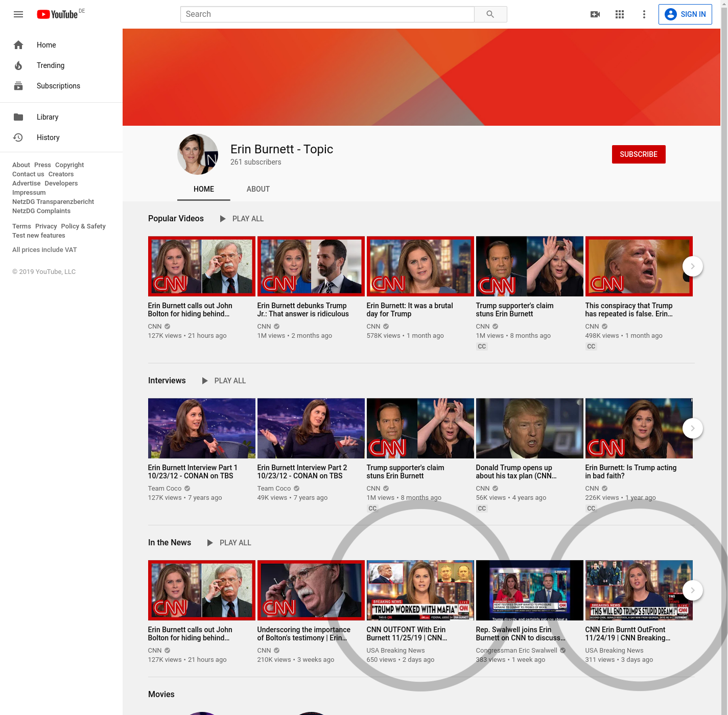This screenshot has height=715, width=728.
Task: Focus the Search input field
Action: 327,14
